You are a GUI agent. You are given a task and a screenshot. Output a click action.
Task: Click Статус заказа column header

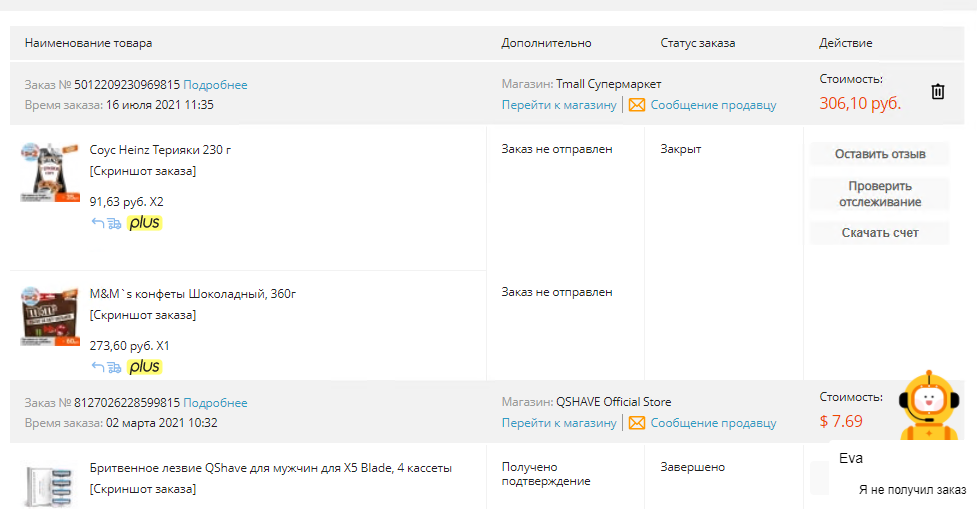click(697, 43)
